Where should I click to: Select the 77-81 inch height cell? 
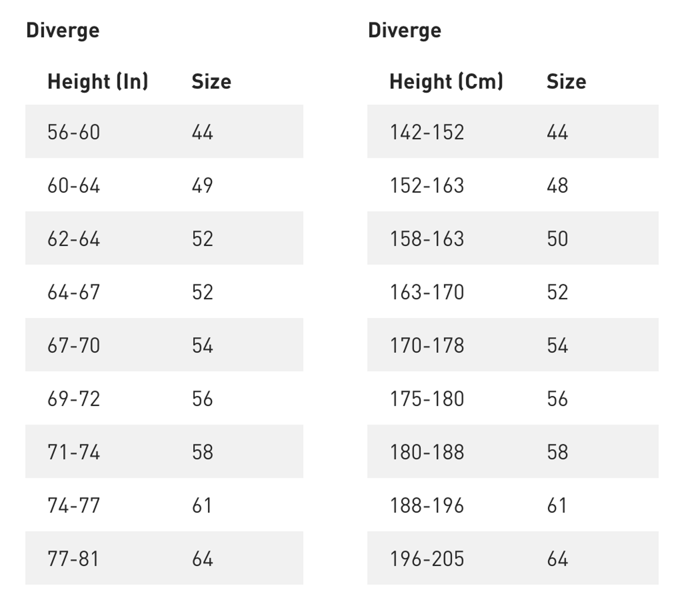(74, 559)
